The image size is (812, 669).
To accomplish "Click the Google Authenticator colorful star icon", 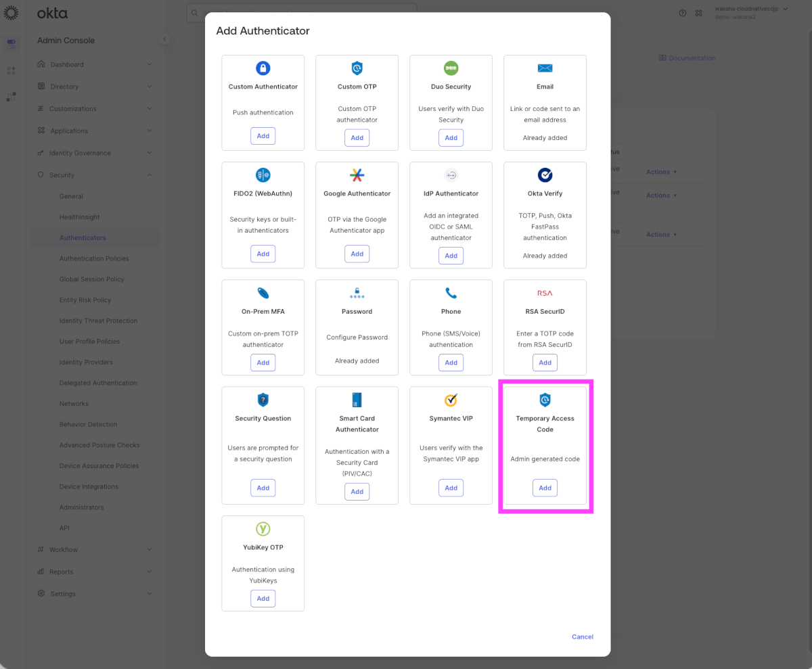I will pyautogui.click(x=357, y=175).
